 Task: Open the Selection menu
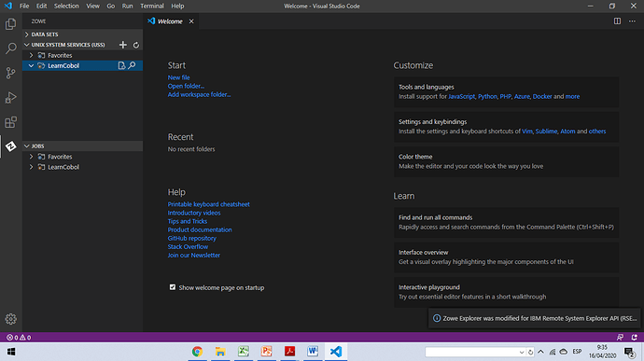tap(66, 7)
